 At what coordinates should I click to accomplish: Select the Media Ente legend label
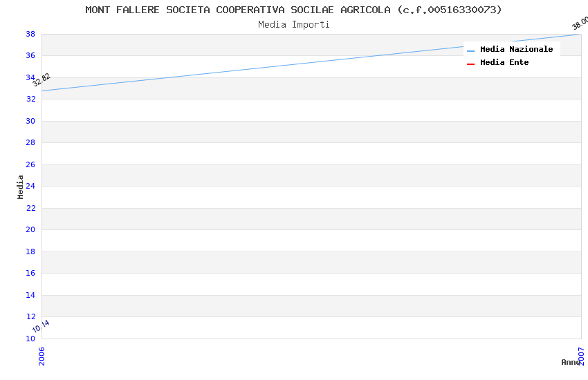pos(504,63)
